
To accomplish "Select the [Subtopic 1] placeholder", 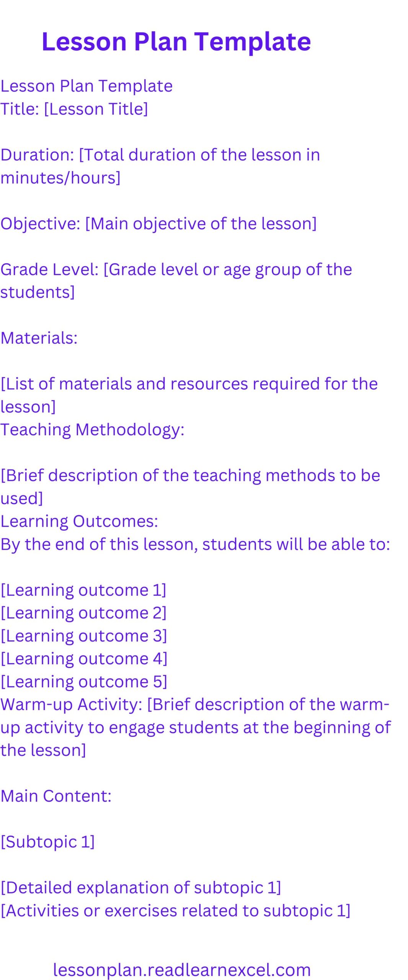I will [x=47, y=842].
